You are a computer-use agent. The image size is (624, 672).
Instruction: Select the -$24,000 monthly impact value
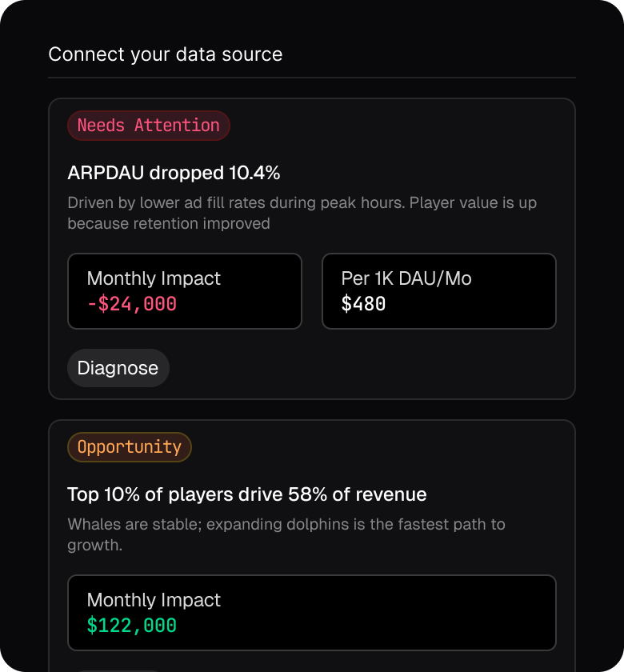(132, 304)
